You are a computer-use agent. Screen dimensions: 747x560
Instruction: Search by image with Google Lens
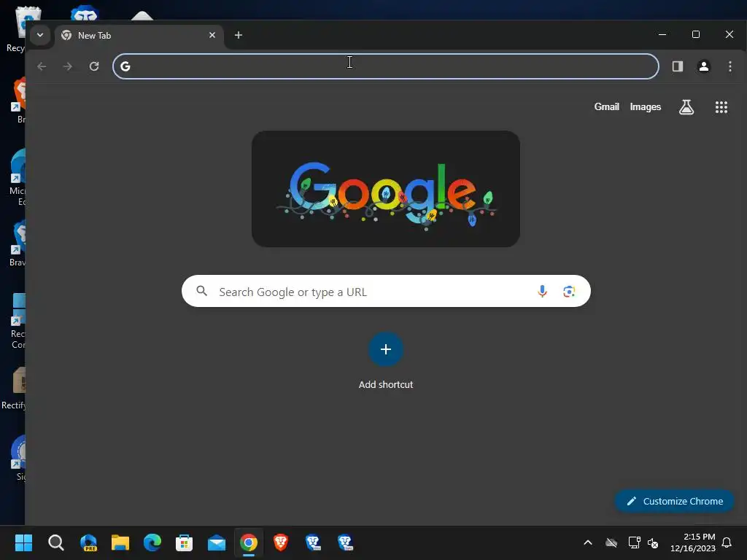[x=569, y=291]
